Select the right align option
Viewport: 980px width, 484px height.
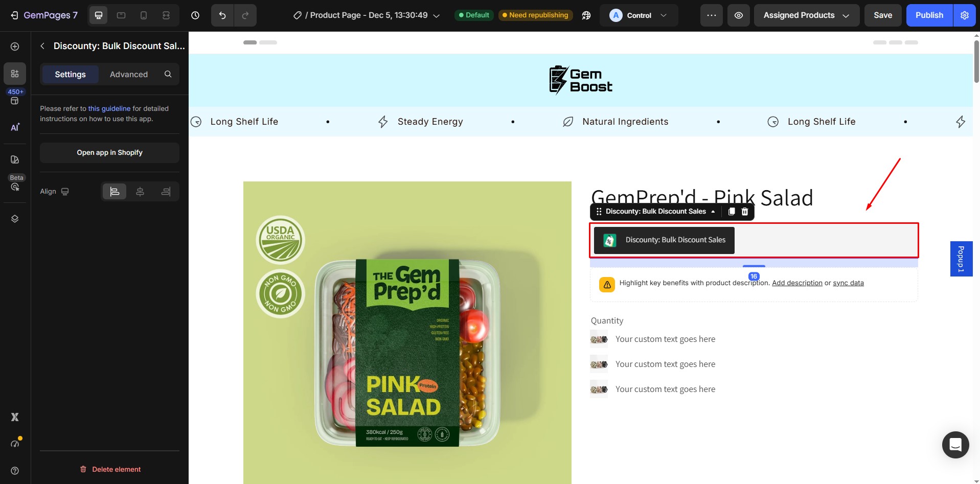click(x=166, y=192)
